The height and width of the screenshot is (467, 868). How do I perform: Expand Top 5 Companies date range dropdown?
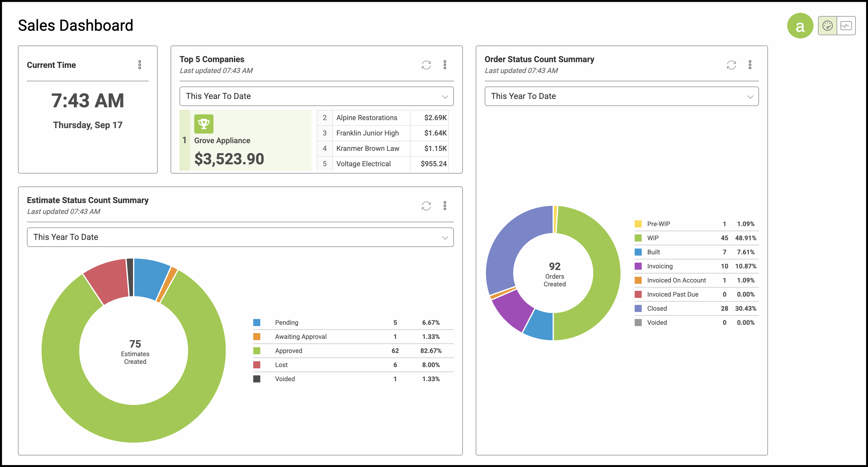316,96
